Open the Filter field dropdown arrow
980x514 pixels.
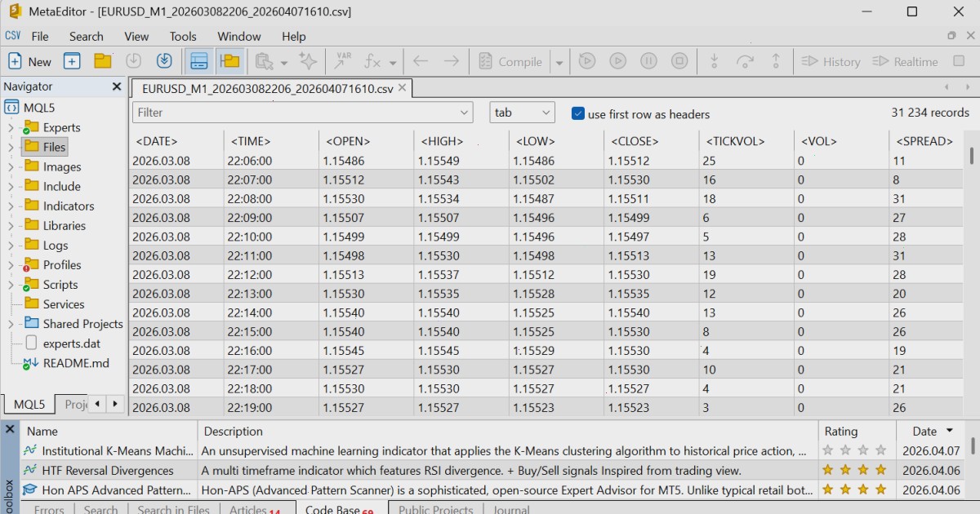464,113
